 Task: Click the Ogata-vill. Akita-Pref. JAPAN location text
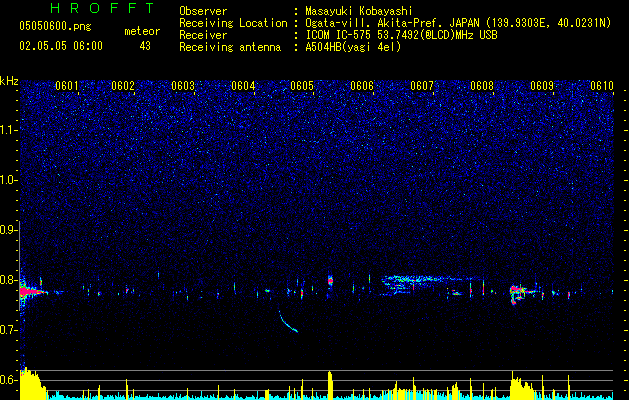pyautogui.click(x=458, y=23)
